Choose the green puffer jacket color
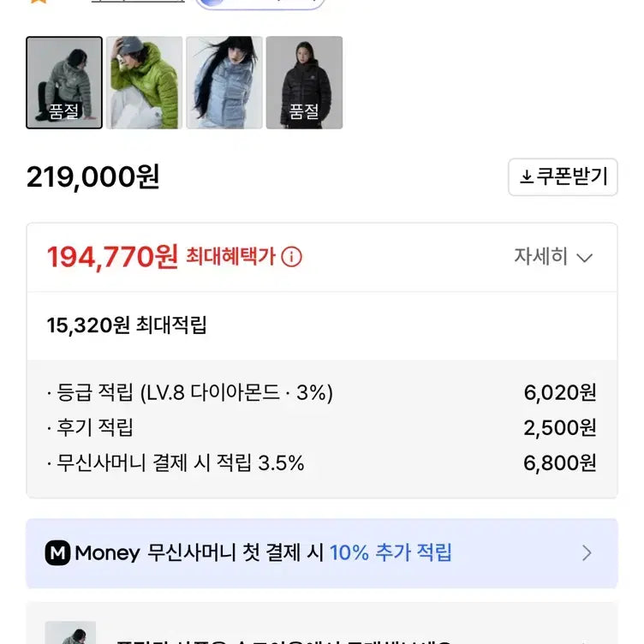 coord(144,82)
